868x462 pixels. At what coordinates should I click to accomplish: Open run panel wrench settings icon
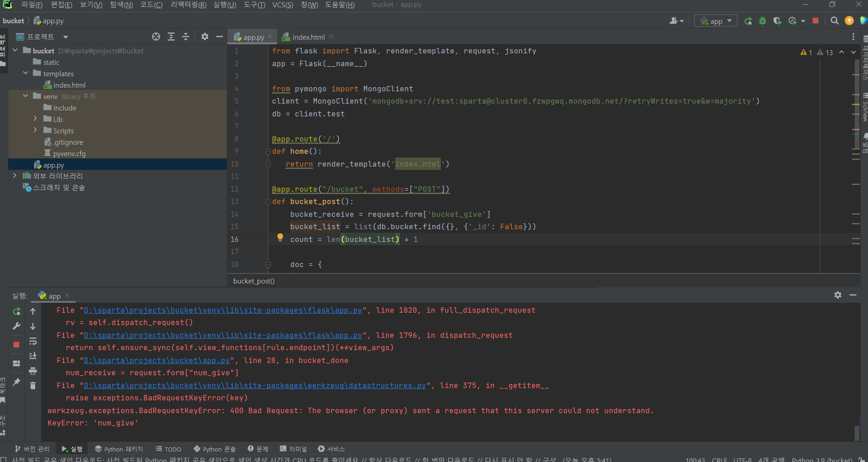(16, 326)
